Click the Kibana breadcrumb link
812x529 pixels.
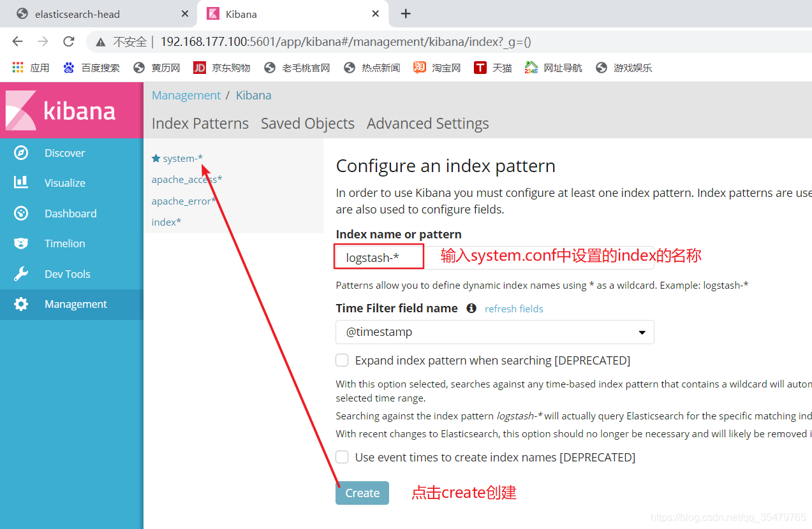point(253,95)
